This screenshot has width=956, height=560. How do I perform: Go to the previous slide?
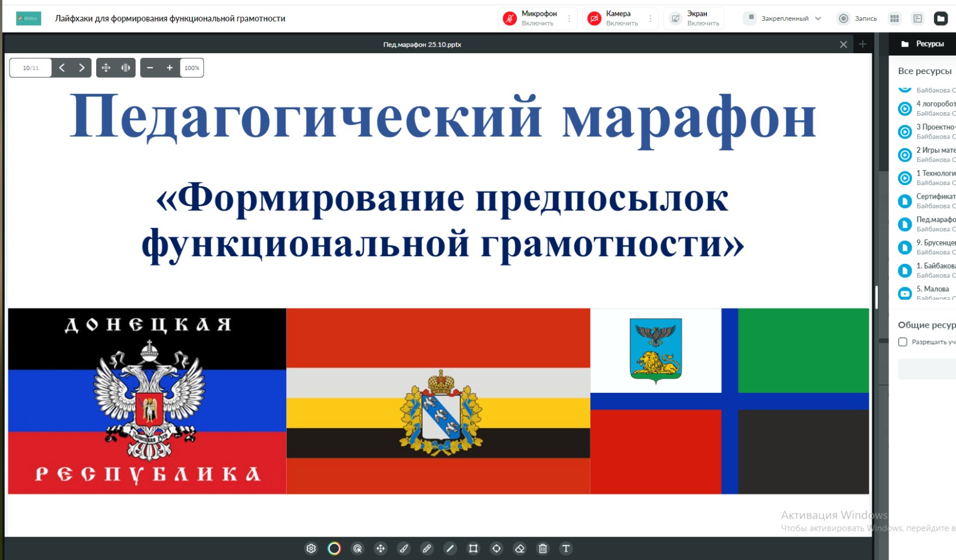pos(62,68)
